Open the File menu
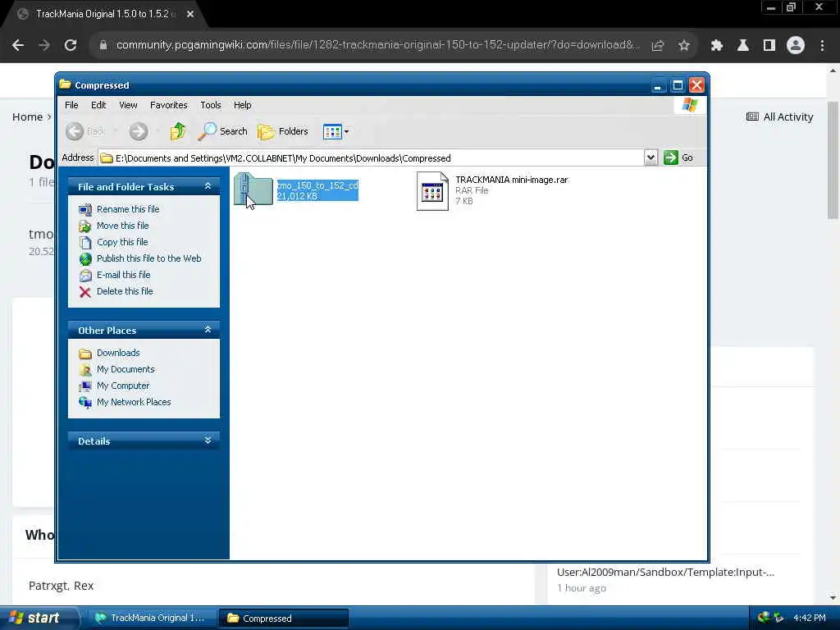The width and height of the screenshot is (840, 630). tap(71, 105)
